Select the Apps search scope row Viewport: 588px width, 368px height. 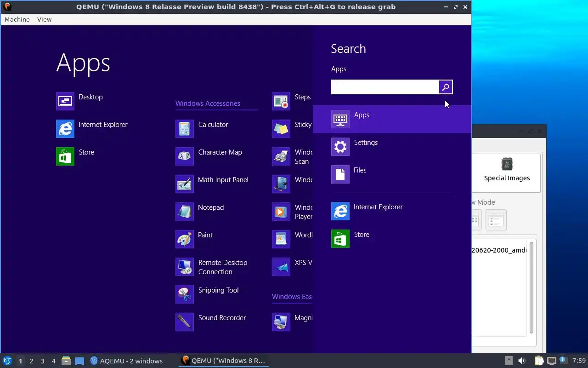pyautogui.click(x=392, y=119)
